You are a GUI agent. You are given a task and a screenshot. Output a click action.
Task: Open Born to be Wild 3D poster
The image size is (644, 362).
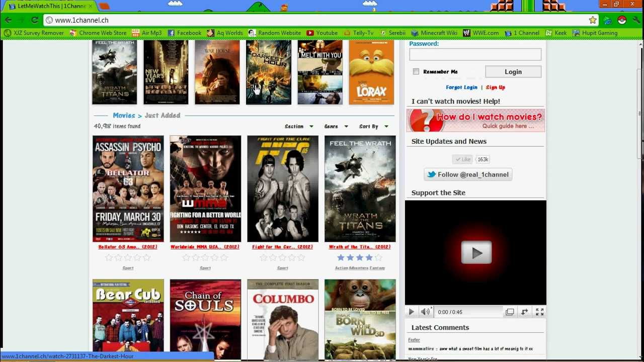360,319
